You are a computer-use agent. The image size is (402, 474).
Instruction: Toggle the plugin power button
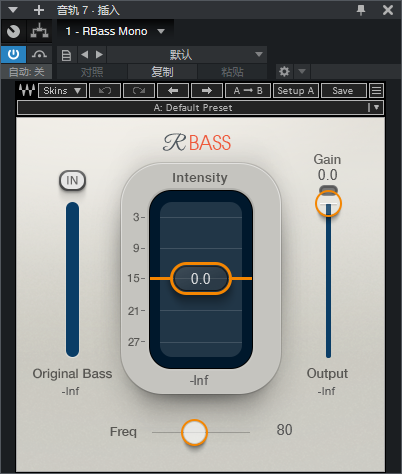[x=13, y=54]
